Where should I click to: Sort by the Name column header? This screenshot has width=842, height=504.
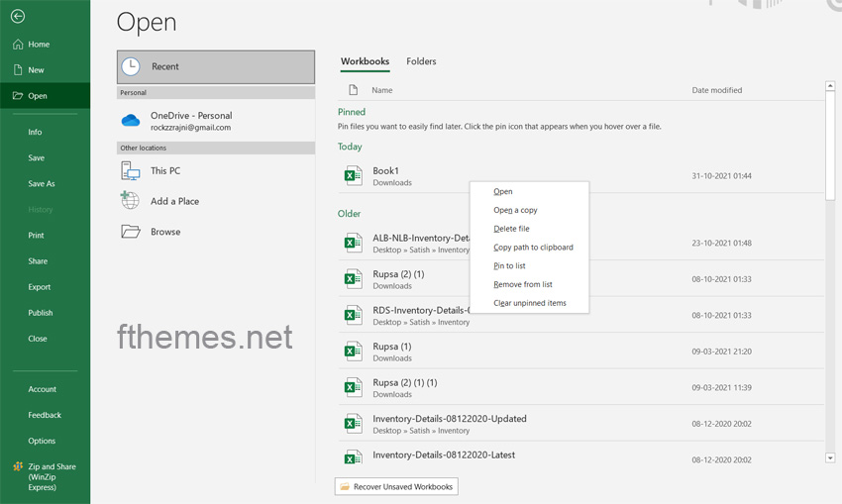pos(381,90)
